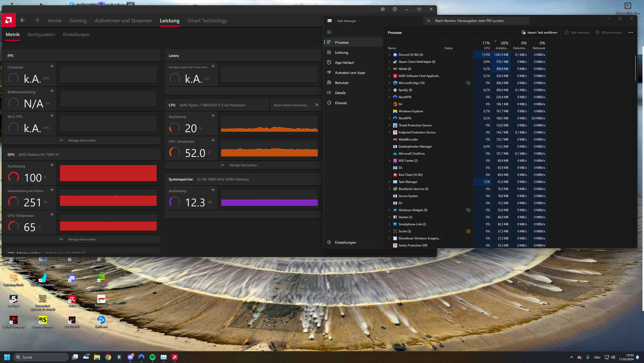Add Framerate metric with plus button
The height and width of the screenshot is (363, 644).
coord(52,66)
